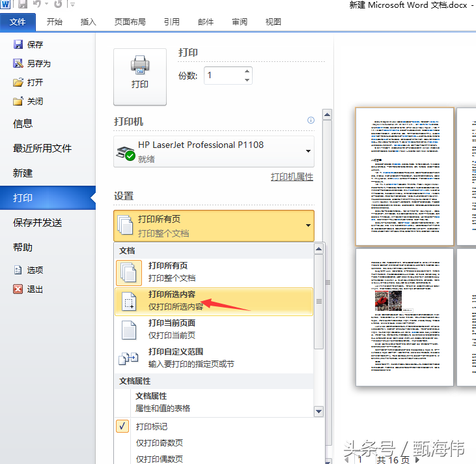
Task: Click the Save icon in quick access toolbar
Action: 22,4
